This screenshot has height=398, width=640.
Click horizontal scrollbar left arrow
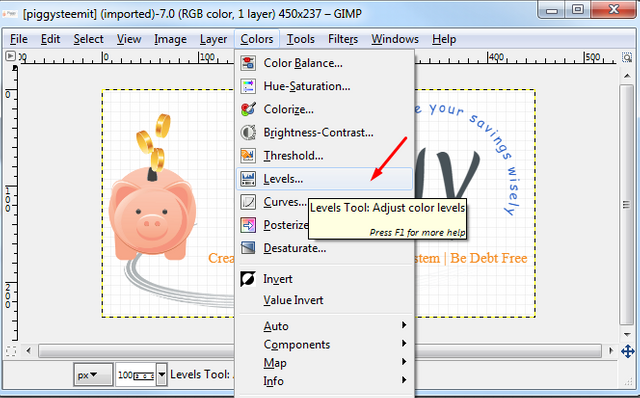point(29,351)
